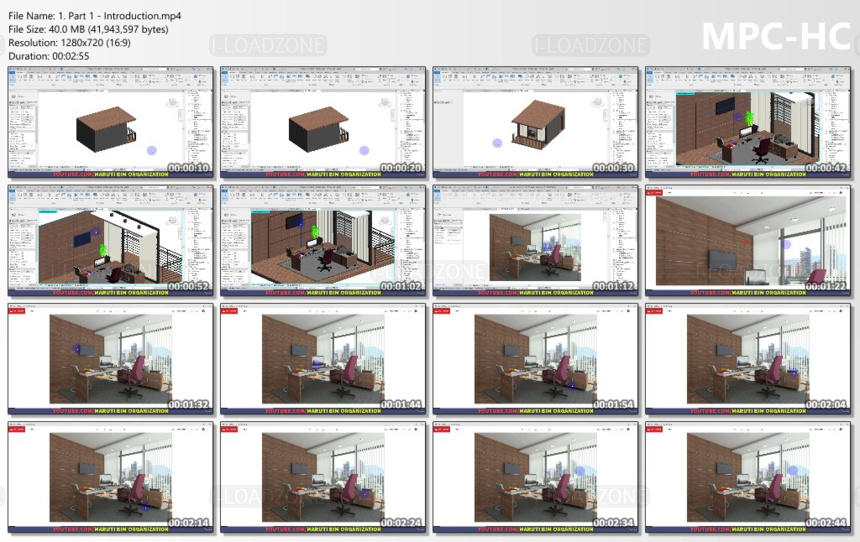Click the File Name line with Introduction.mp4
This screenshot has width=860, height=542.
point(94,16)
